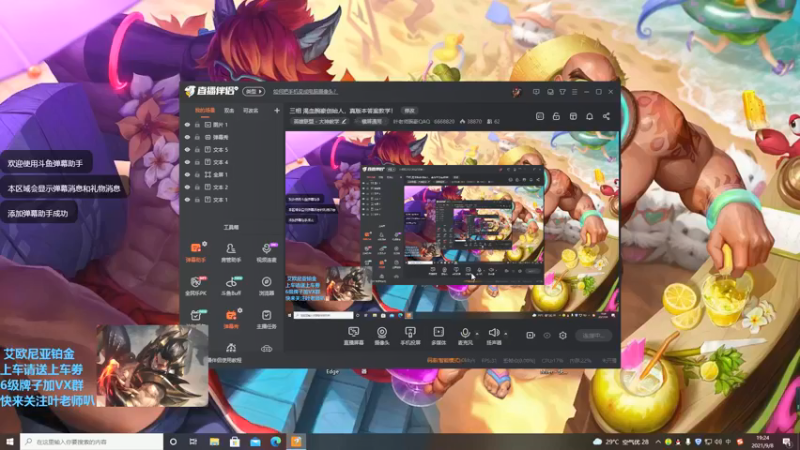
Task: Hide the 文本 4 source layer
Action: [187, 162]
